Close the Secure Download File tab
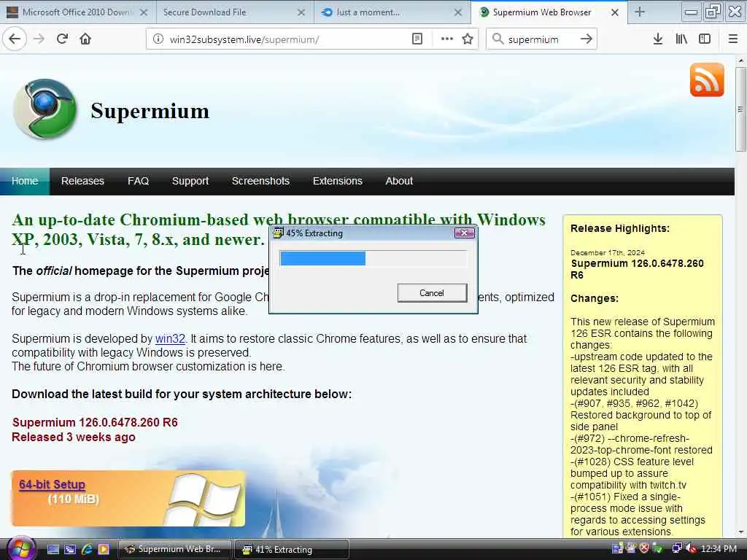This screenshot has width=747, height=560. click(x=301, y=13)
